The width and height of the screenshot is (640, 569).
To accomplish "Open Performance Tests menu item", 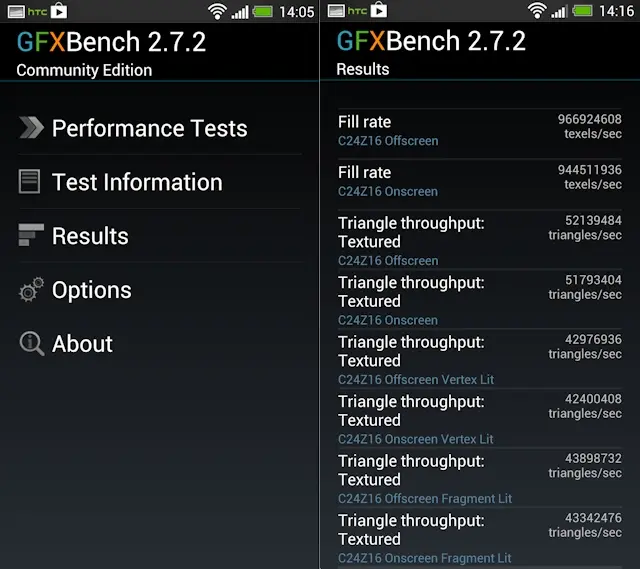I will pos(149,128).
